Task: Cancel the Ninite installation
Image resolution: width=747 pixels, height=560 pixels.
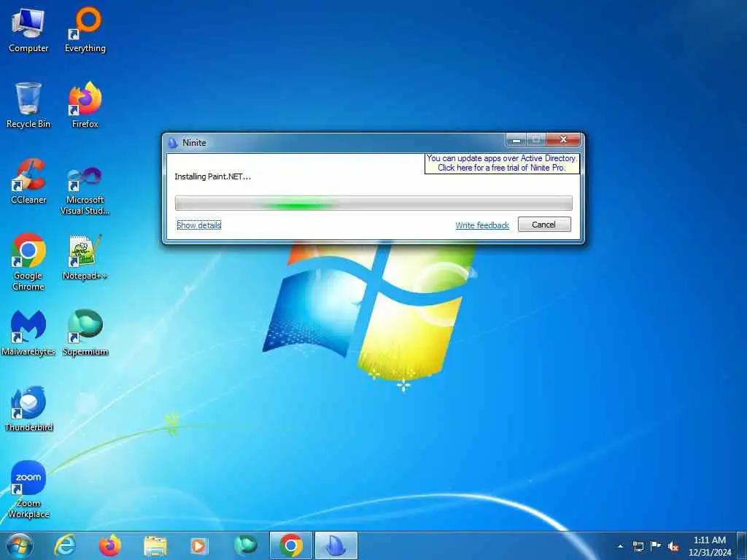Action: [544, 225]
